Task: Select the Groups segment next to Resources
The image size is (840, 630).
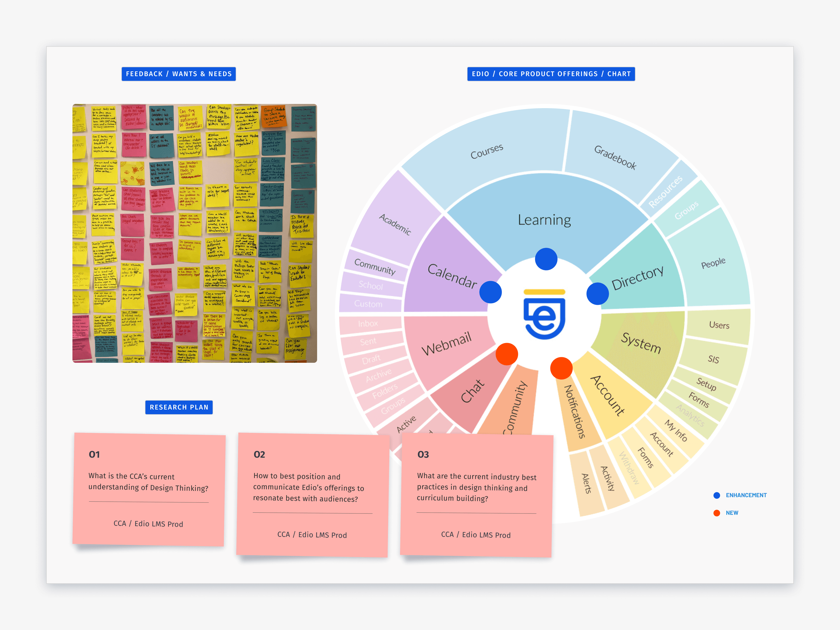Action: [686, 210]
